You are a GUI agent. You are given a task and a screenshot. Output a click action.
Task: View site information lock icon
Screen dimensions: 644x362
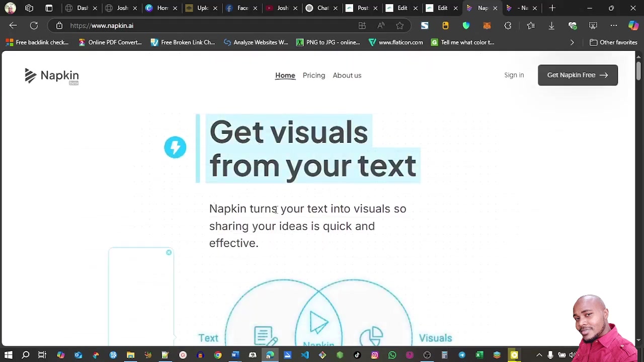click(59, 26)
